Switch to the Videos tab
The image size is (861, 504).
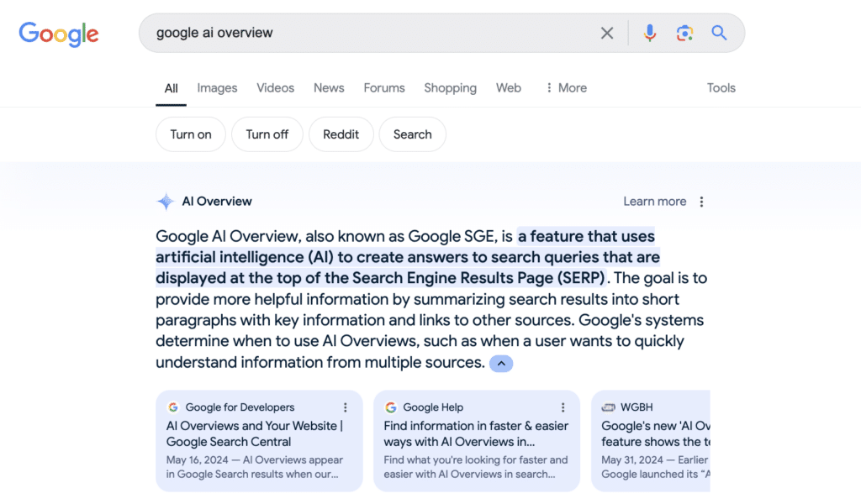[275, 87]
